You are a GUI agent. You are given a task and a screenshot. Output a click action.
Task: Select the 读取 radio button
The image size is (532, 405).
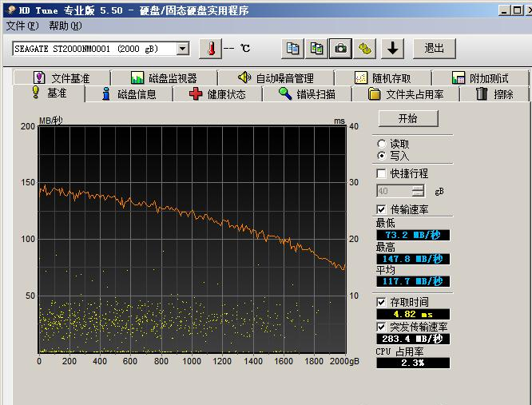click(381, 144)
